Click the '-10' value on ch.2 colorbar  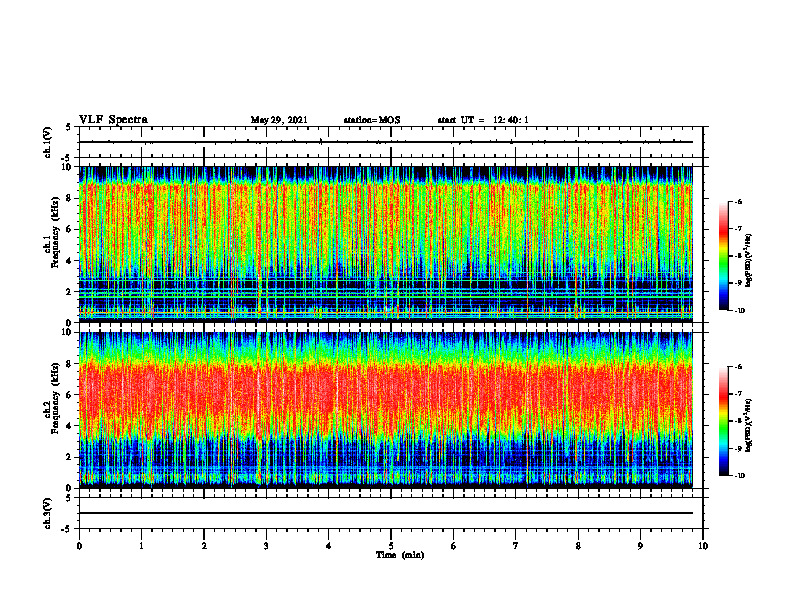(x=739, y=475)
